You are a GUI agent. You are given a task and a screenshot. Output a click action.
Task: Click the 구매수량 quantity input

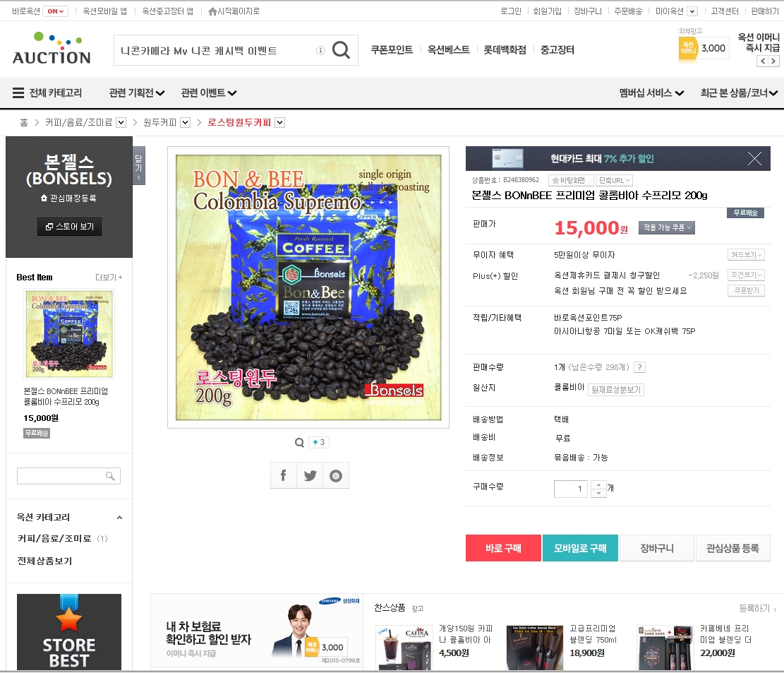tap(570, 489)
